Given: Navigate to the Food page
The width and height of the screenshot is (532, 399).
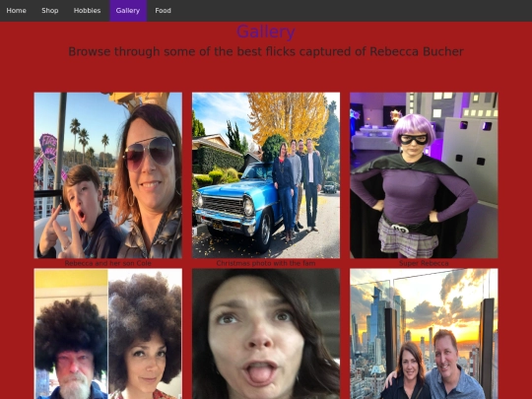Looking at the screenshot, I should click(x=163, y=11).
